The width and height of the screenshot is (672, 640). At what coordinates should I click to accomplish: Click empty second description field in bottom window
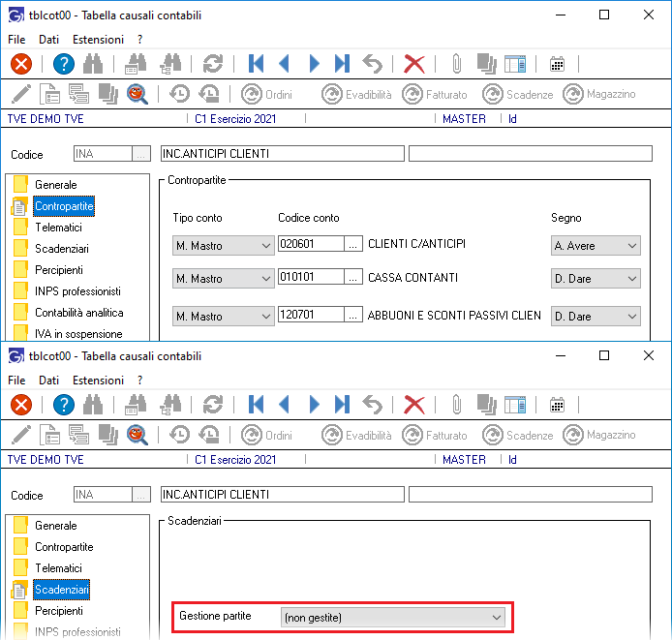coord(531,494)
